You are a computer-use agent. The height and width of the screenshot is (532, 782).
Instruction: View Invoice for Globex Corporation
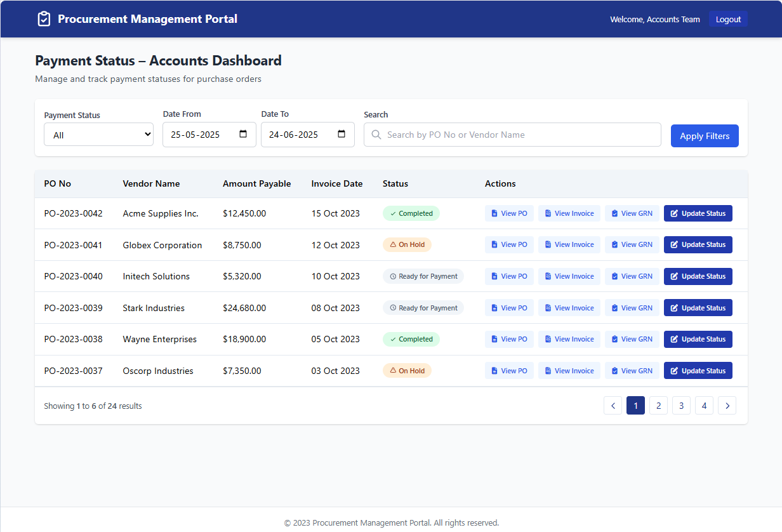pyautogui.click(x=568, y=244)
